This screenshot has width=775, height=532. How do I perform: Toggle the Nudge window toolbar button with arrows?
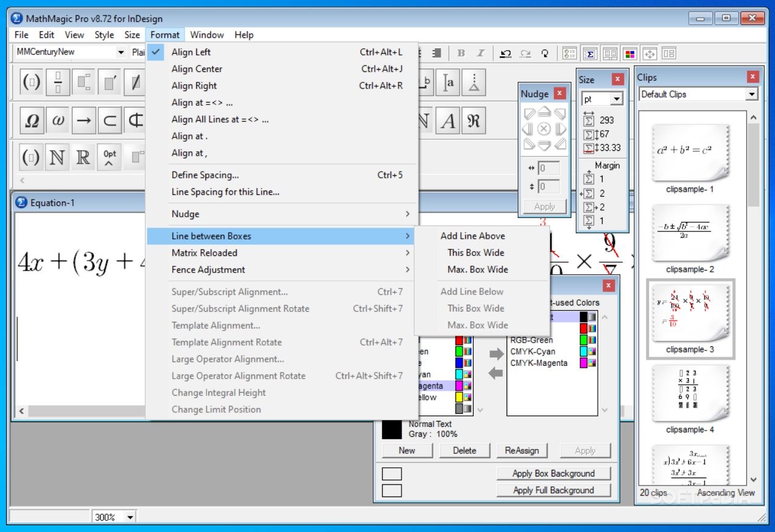click(x=649, y=53)
